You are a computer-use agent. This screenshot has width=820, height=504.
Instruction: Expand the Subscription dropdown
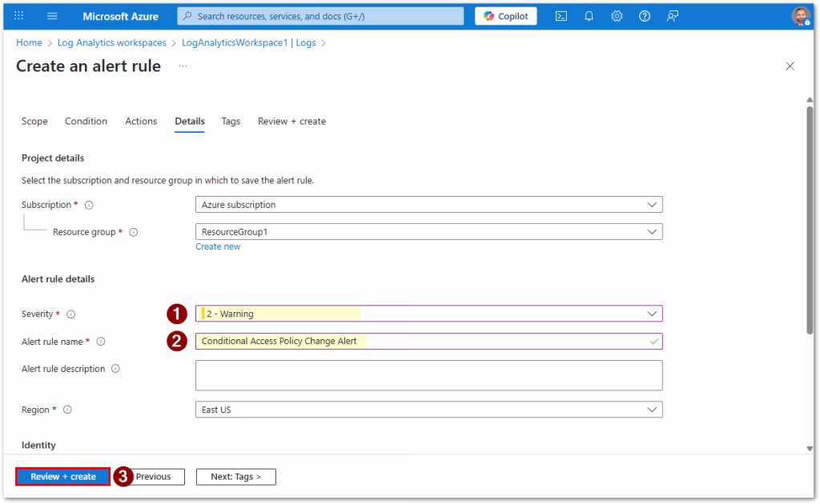428,205
